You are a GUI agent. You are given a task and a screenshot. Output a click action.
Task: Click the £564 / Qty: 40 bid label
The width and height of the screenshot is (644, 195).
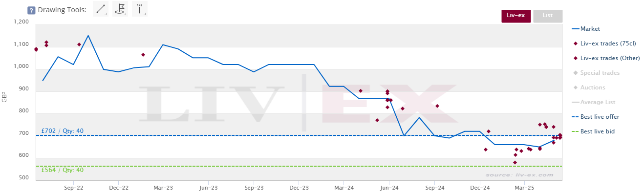[62, 170]
